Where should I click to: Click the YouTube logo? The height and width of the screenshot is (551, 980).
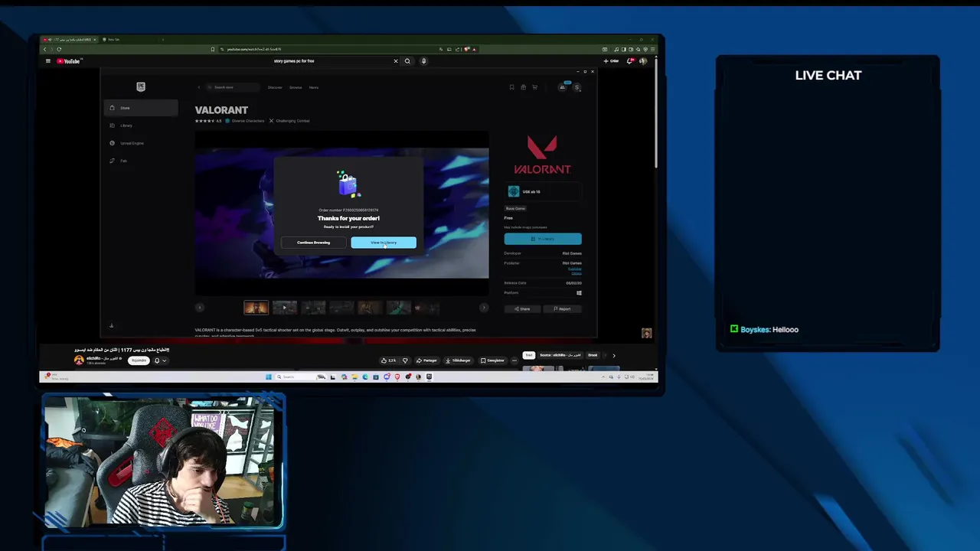pyautogui.click(x=68, y=61)
